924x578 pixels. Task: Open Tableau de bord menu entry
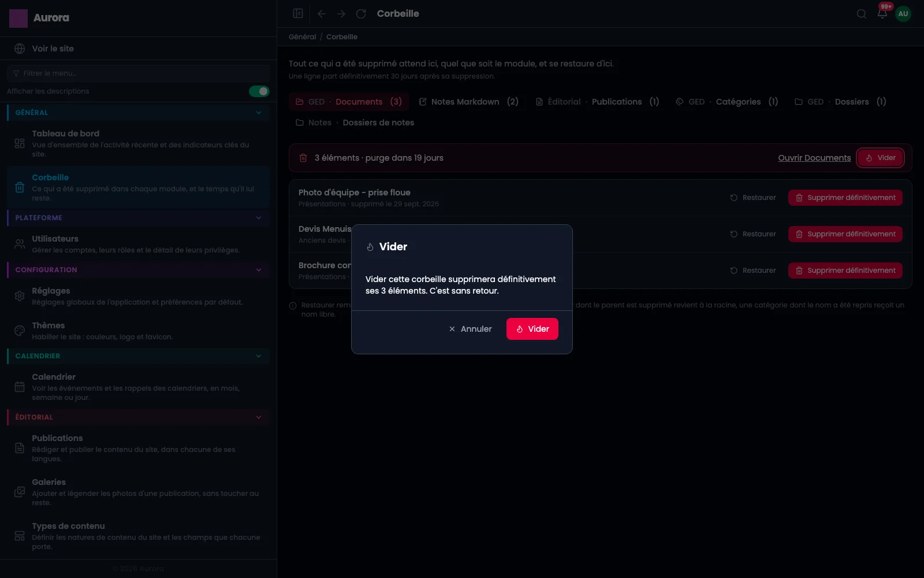click(138, 143)
